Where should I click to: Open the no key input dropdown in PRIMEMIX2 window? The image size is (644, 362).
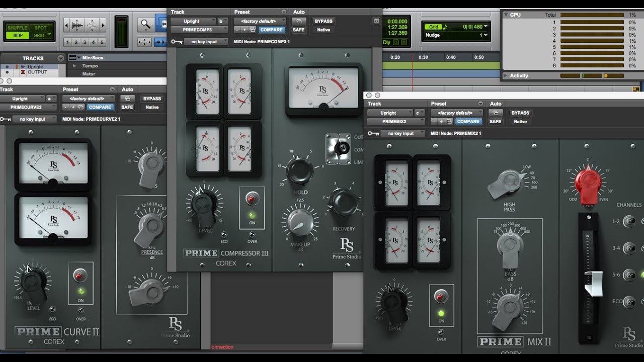pyautogui.click(x=403, y=133)
